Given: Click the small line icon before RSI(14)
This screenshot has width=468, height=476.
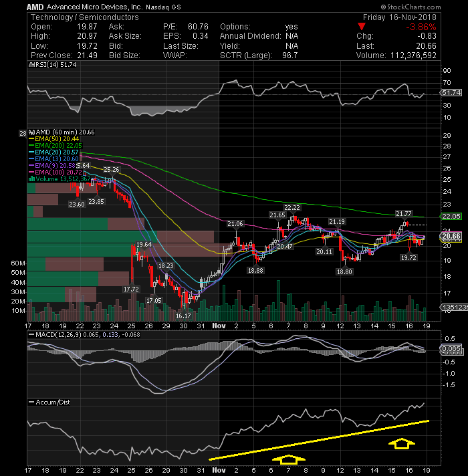Looking at the screenshot, I should click(30, 65).
